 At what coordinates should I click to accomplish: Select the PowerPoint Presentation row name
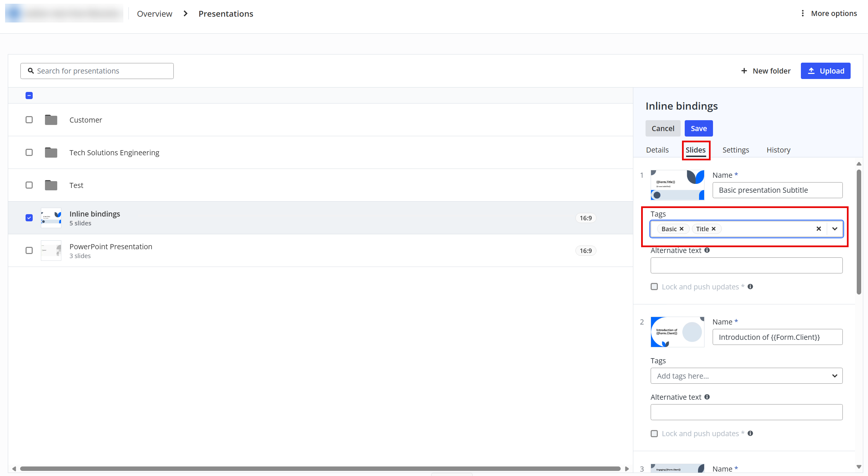click(111, 247)
